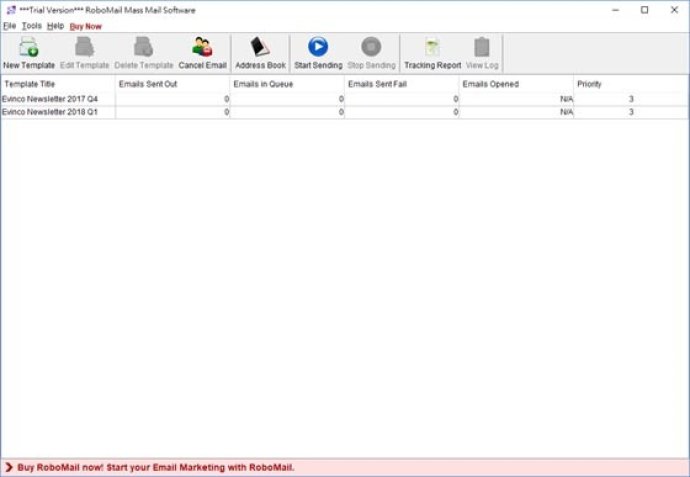Click Priority value for 2017 Q4 newsletter
The image size is (690, 477).
click(631, 99)
